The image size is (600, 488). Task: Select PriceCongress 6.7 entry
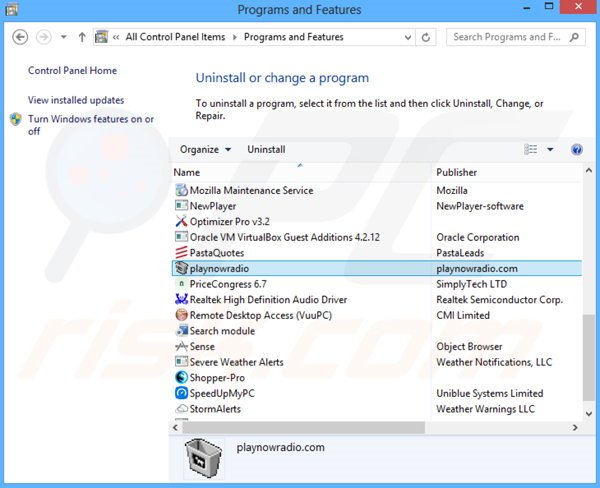(228, 284)
